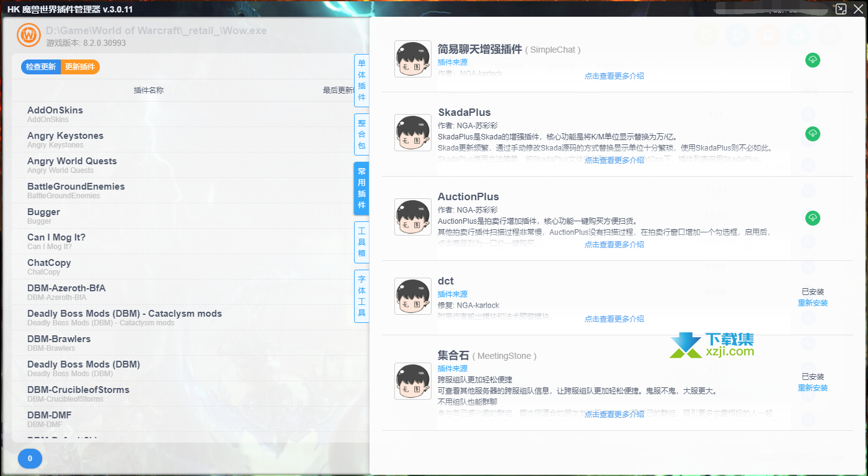Open the 工具箱 tab

361,242
